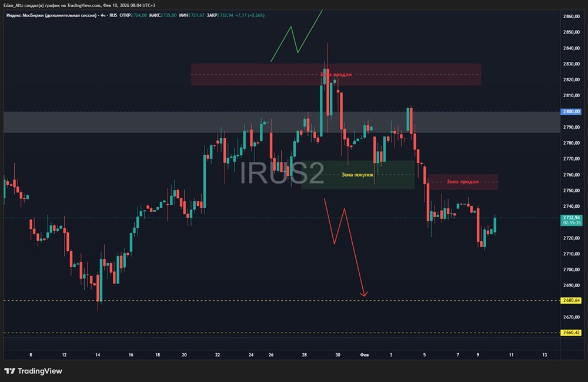The width and height of the screenshot is (588, 382).
Task: Click the 2740,00 price axis label
Action: click(571, 206)
